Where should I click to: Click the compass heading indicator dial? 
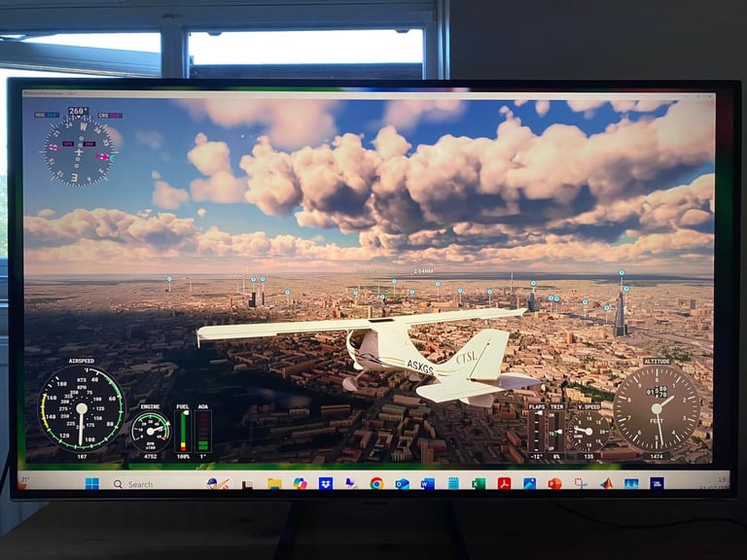(79, 152)
